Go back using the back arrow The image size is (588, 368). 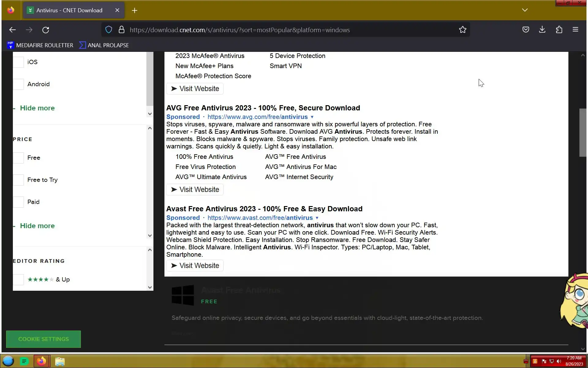[x=13, y=30]
